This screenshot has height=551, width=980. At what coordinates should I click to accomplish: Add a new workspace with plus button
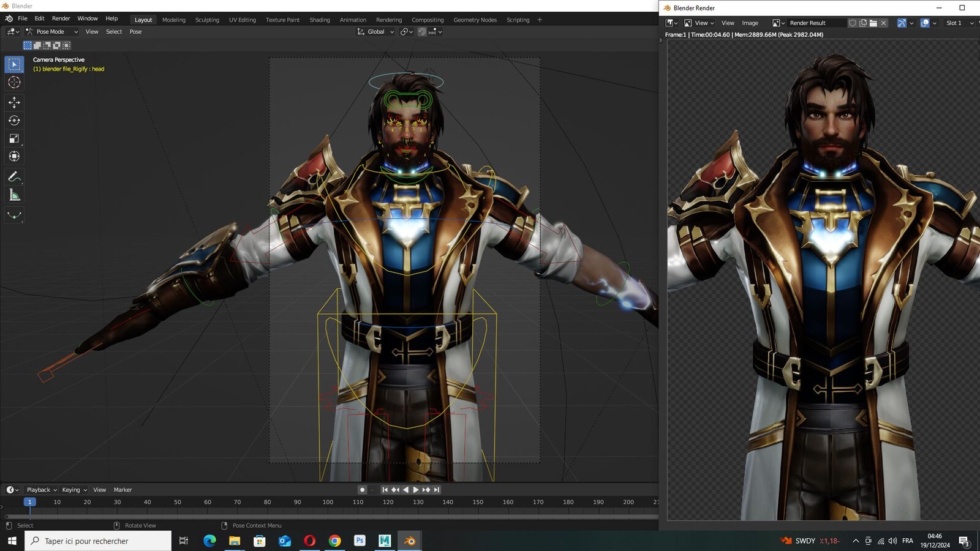(x=540, y=20)
